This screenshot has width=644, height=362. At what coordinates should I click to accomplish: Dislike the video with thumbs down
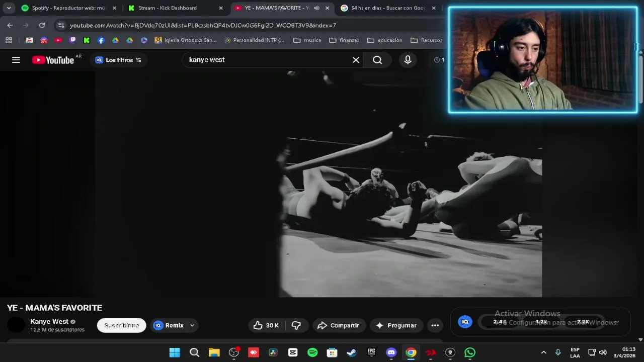296,325
